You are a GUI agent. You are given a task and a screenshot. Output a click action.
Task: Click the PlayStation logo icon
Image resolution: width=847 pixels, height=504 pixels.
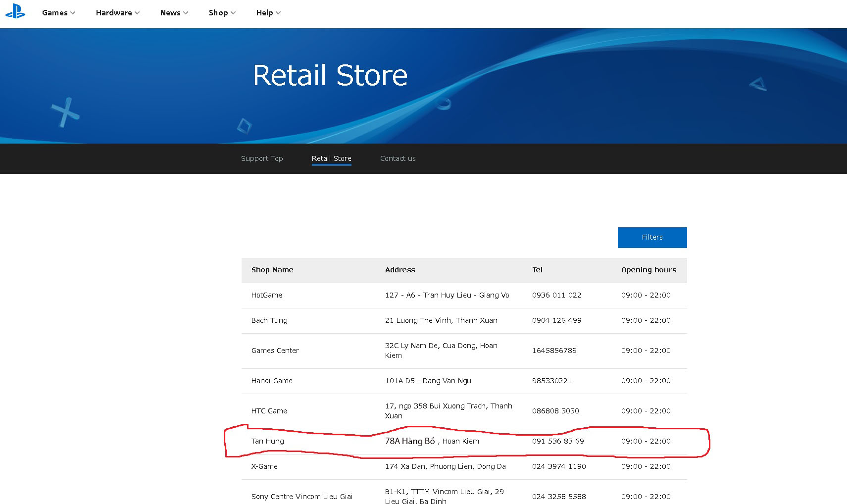(15, 11)
